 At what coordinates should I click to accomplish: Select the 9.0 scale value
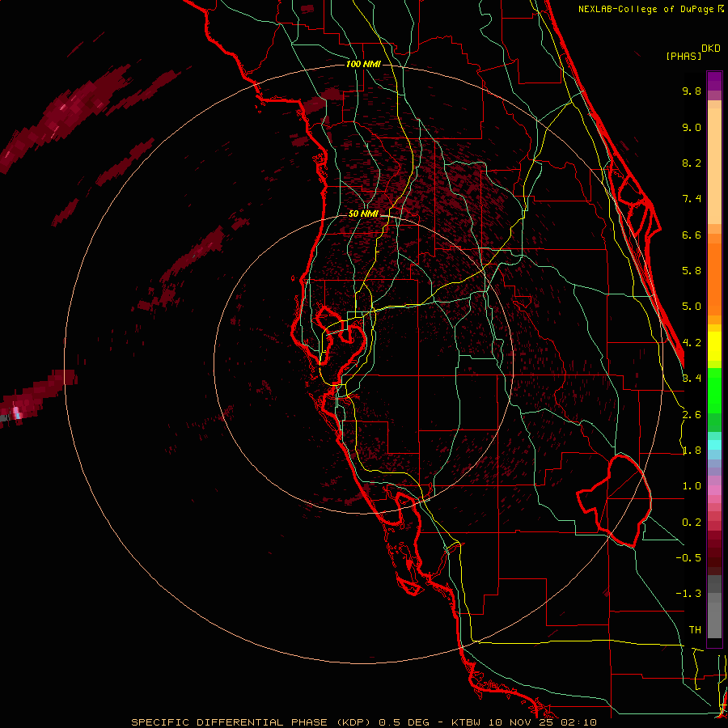[692, 127]
